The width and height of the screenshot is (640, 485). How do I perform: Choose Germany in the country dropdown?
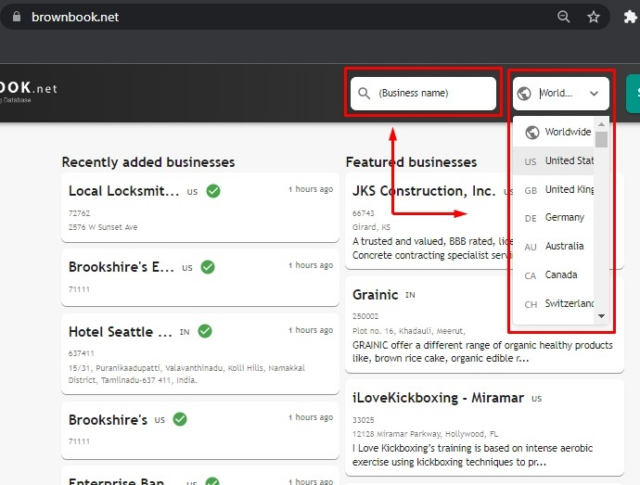564,217
